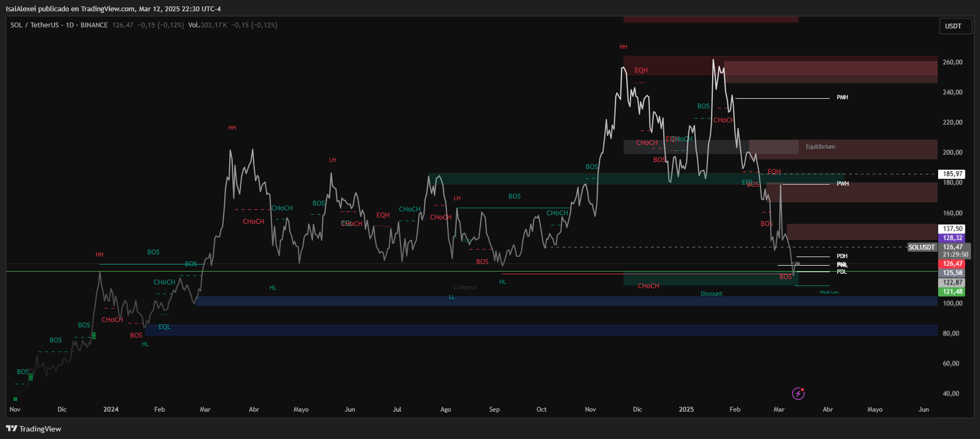Click the 125,58 price label
The image size is (980, 439).
click(x=952, y=273)
